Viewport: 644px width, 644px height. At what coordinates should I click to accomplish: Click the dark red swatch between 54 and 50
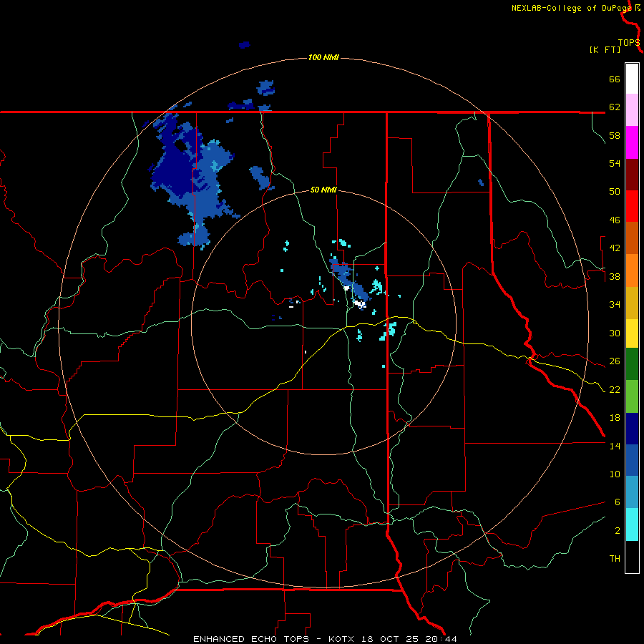pos(632,174)
